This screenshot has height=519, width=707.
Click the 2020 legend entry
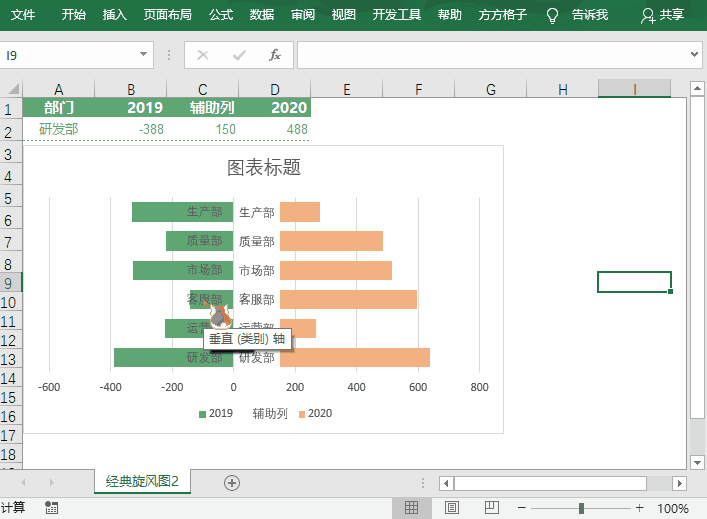(x=315, y=413)
